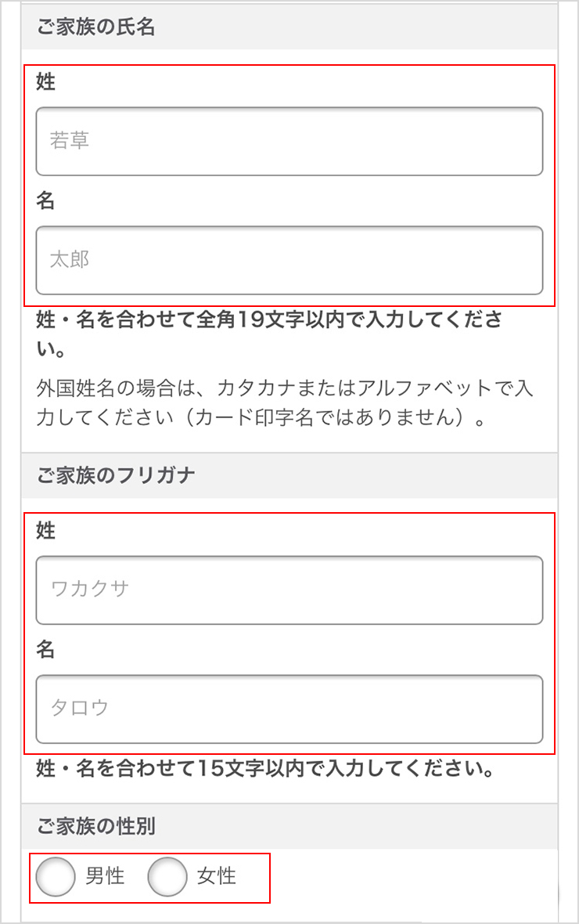This screenshot has height=924, width=579.
Task: Click the 姓 field showing 若草 placeholder
Action: pyautogui.click(x=289, y=142)
